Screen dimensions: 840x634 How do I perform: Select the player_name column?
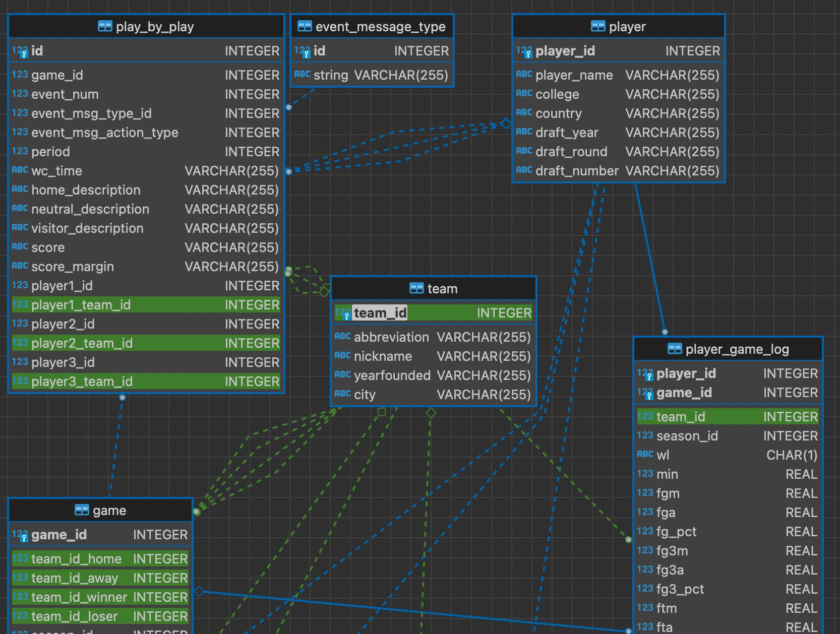coord(618,75)
